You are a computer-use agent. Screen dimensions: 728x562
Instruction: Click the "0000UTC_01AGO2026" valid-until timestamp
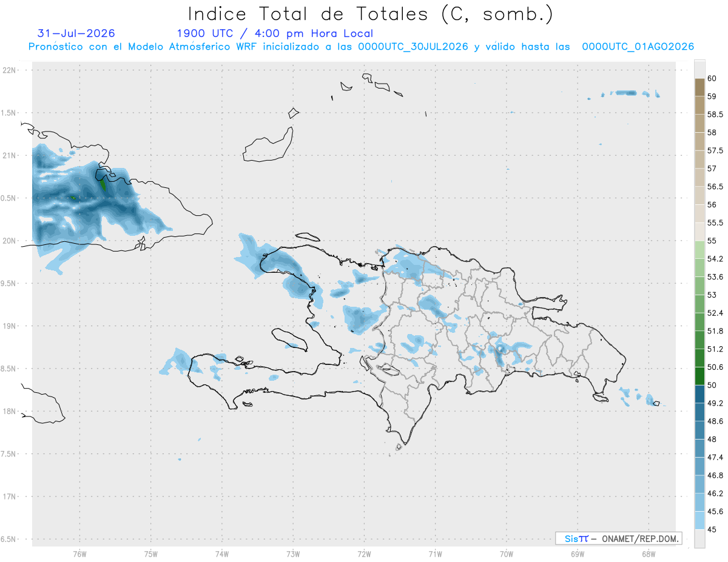[638, 47]
